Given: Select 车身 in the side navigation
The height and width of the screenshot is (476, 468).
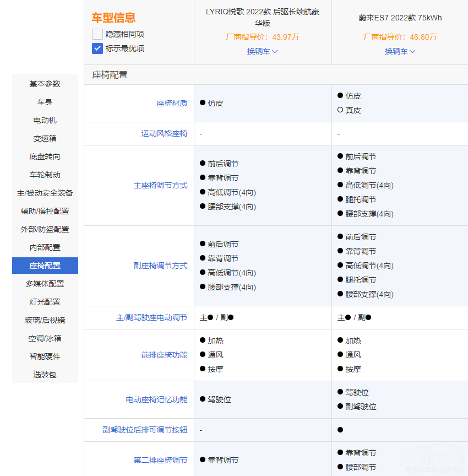Looking at the screenshot, I should (45, 102).
